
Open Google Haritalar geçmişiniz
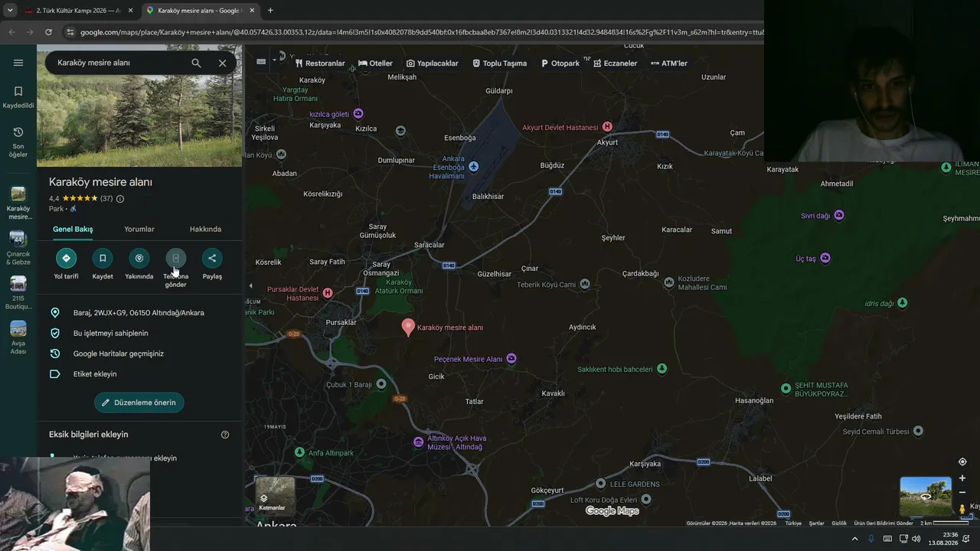point(119,354)
